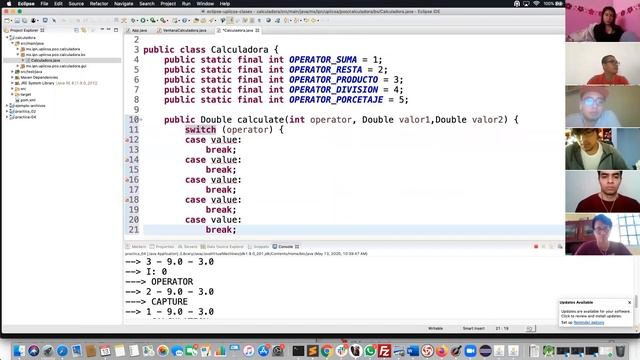This screenshot has height=360, width=640.
Task: Select Calculadora.java in the Project Explorer
Action: (x=45, y=60)
